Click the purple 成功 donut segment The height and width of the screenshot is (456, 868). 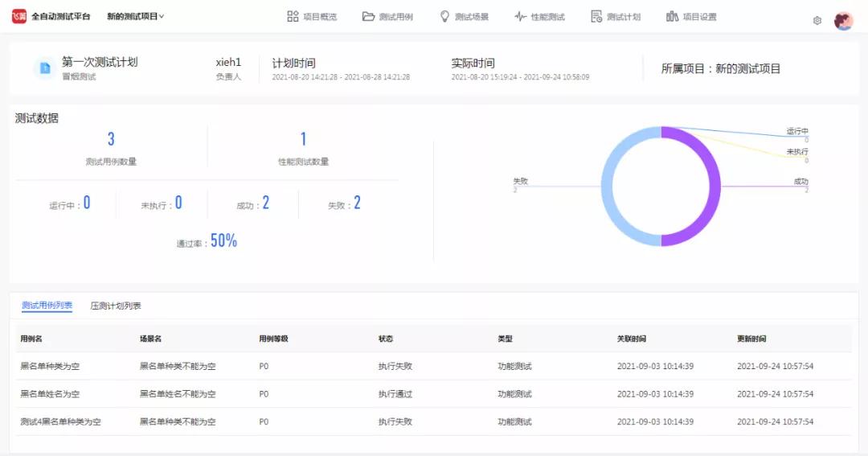[x=714, y=186]
